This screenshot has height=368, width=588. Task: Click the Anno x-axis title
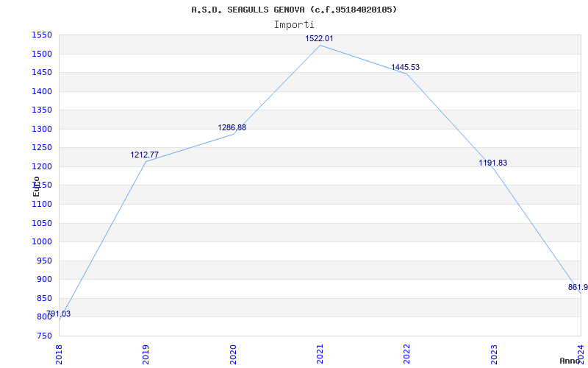click(570, 361)
